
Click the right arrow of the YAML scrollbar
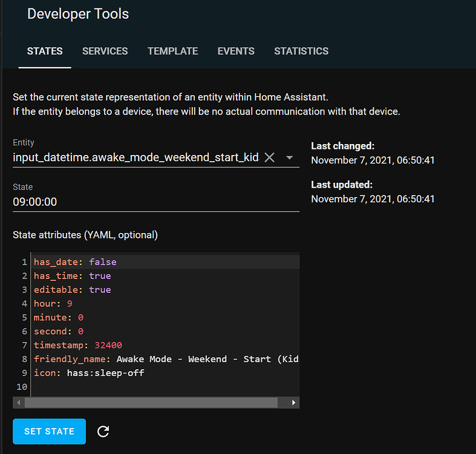click(294, 403)
